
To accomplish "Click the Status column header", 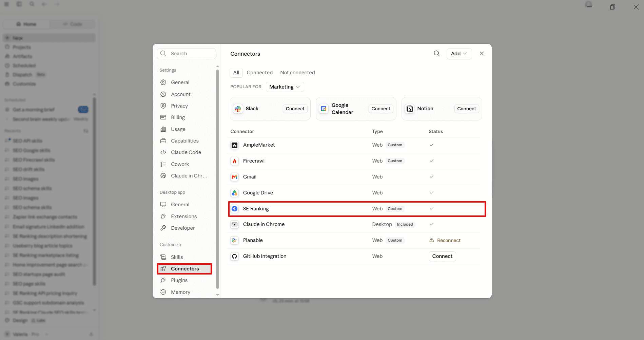I will (436, 131).
